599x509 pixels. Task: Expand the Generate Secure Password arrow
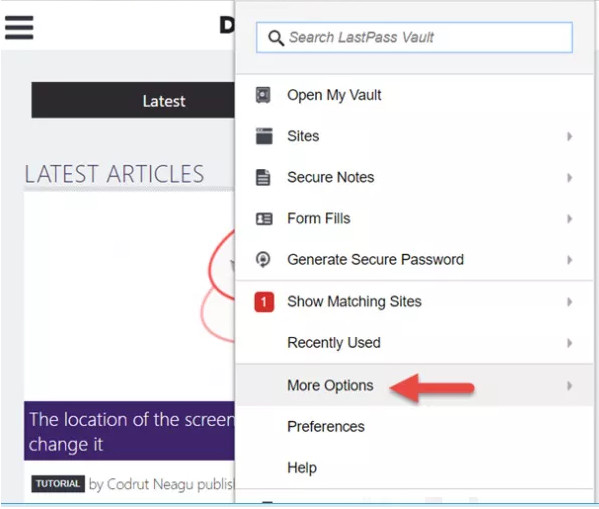[570, 260]
